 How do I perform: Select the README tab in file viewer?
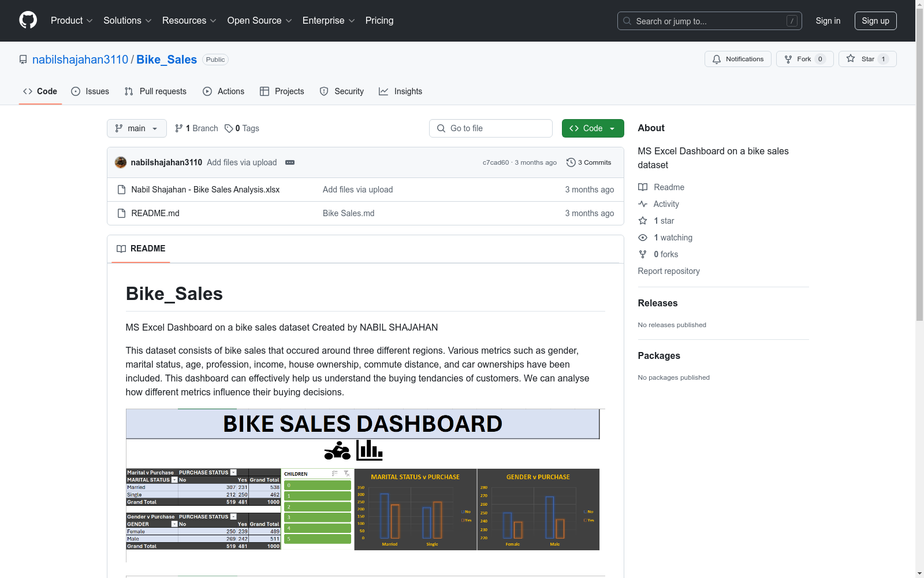pyautogui.click(x=141, y=249)
